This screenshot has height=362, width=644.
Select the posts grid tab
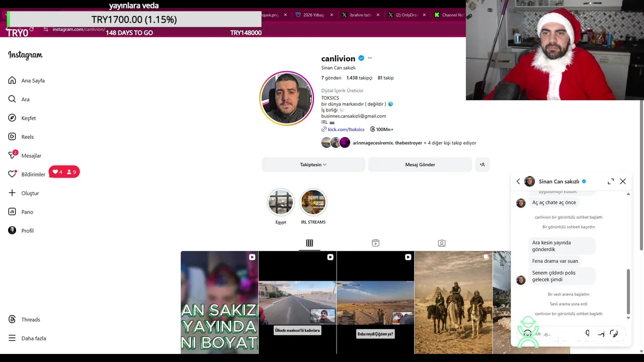(309, 243)
